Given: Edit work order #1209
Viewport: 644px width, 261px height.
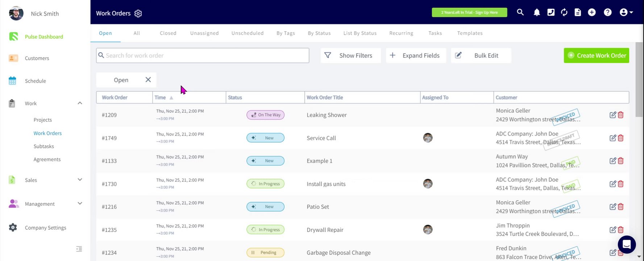Looking at the screenshot, I should pos(612,115).
